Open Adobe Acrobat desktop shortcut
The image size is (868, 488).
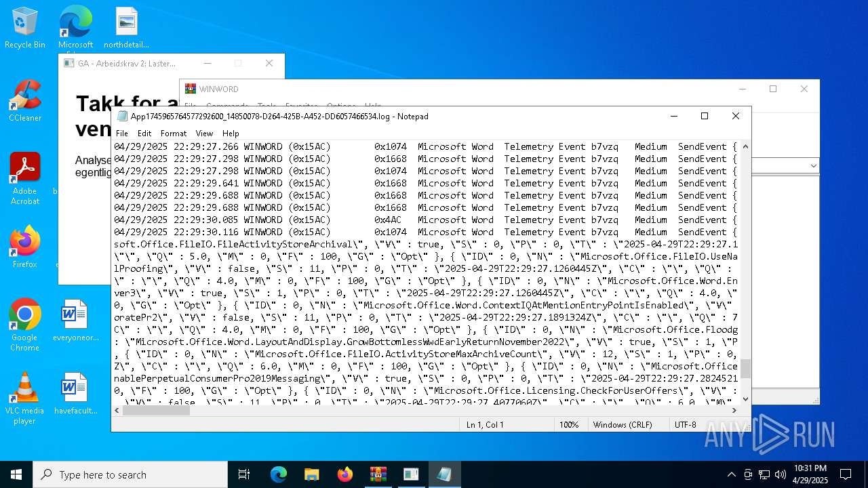coord(25,179)
